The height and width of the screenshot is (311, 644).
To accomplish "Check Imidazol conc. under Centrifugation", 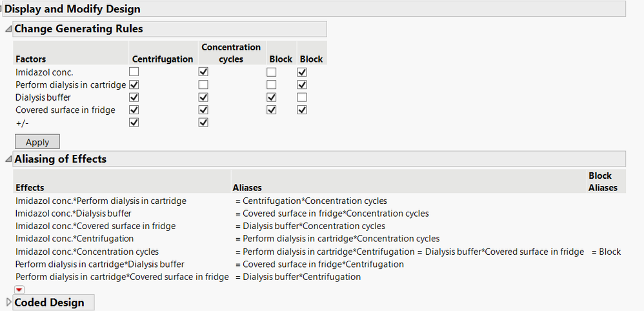I will click(x=134, y=72).
